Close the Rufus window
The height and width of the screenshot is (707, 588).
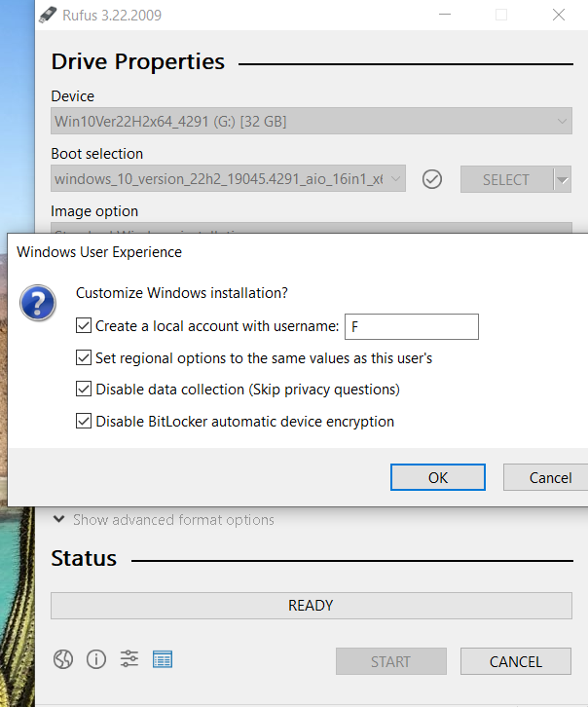pyautogui.click(x=559, y=15)
